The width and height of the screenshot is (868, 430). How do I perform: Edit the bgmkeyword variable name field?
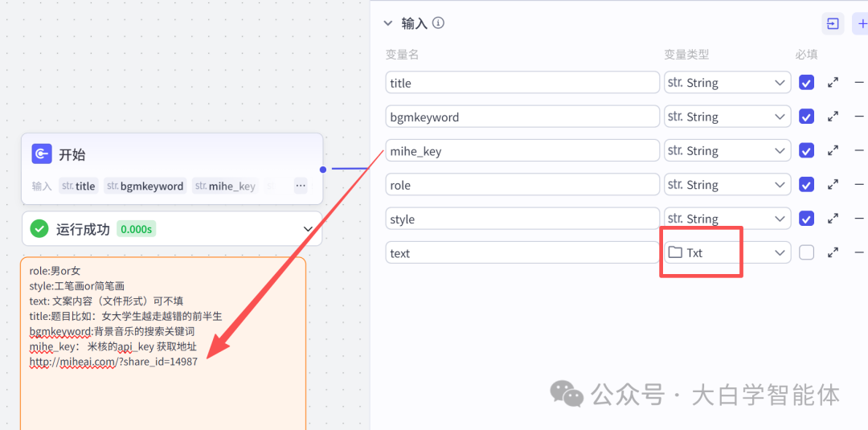click(x=522, y=117)
